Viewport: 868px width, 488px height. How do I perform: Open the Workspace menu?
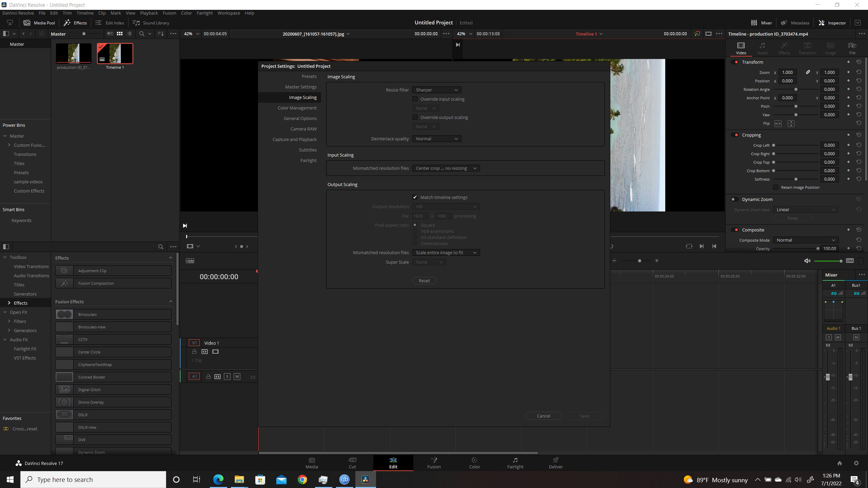click(229, 13)
